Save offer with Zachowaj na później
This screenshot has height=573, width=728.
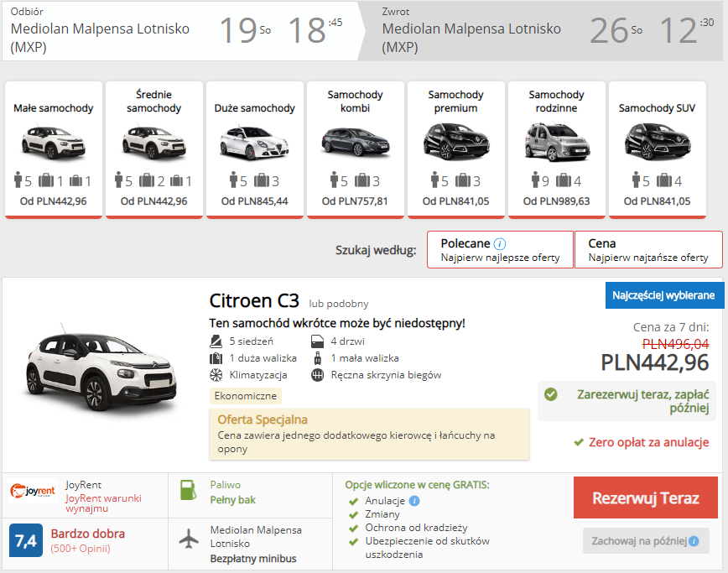coord(646,541)
